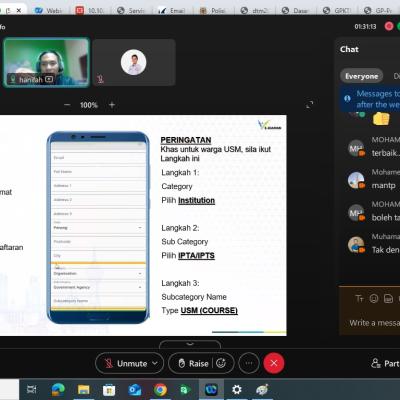Click the 'USM (COURSE)' text in slide
400x400 pixels.
(x=209, y=311)
